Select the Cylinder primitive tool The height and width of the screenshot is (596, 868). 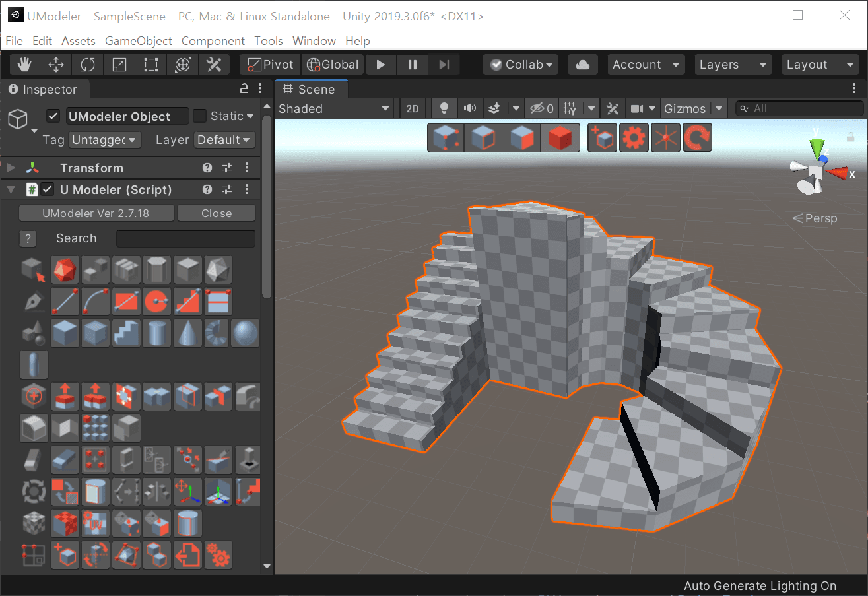pos(157,333)
